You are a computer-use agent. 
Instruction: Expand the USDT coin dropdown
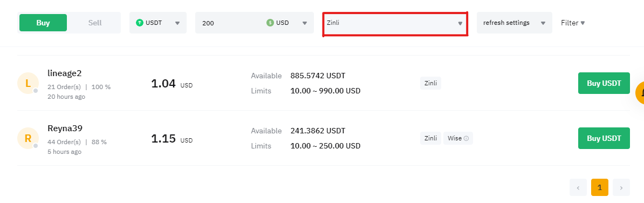click(158, 23)
